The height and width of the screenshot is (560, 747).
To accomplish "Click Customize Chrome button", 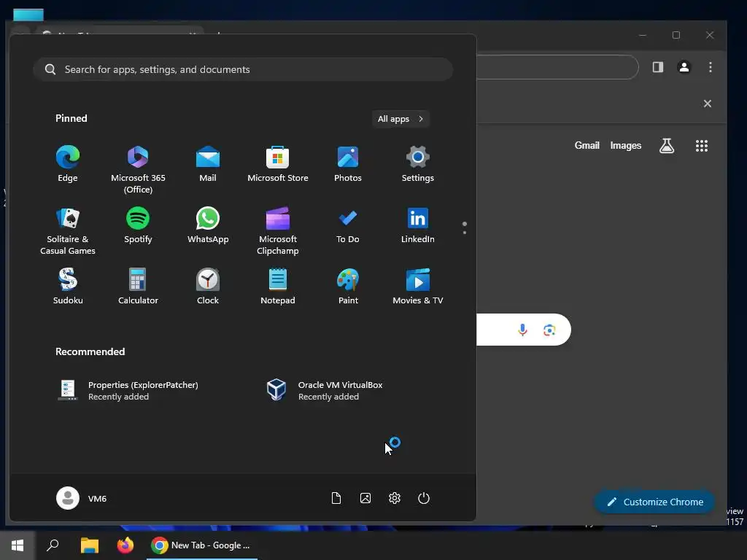I will tap(654, 502).
